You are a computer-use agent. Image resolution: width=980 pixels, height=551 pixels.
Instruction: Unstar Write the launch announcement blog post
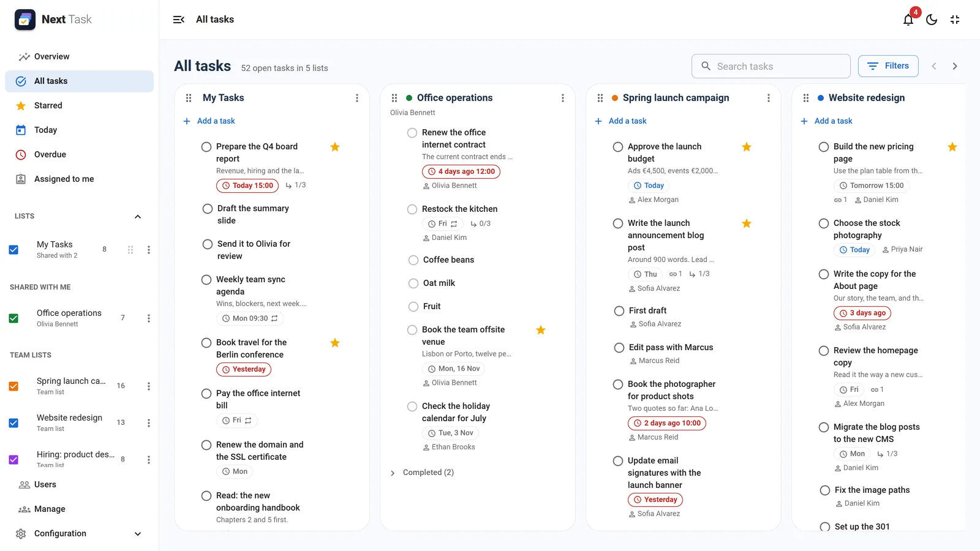pos(747,223)
